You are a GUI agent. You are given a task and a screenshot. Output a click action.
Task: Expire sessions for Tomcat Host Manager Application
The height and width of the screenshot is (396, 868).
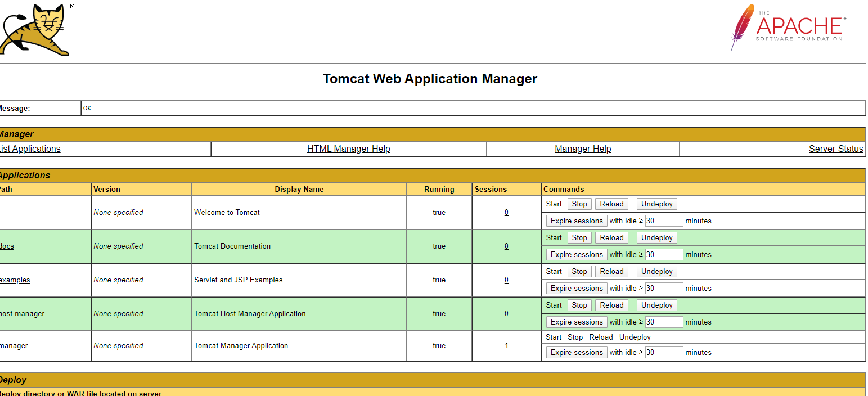pyautogui.click(x=577, y=322)
